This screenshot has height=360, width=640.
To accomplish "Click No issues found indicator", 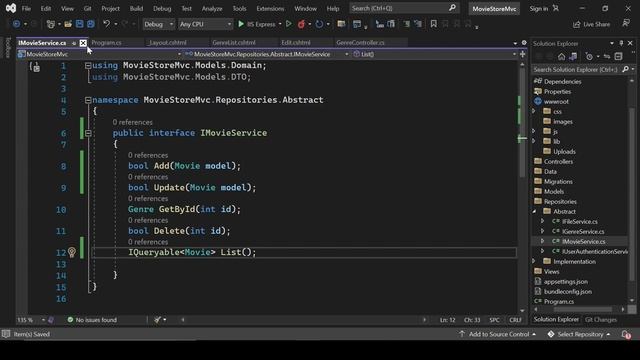I will tap(92, 320).
